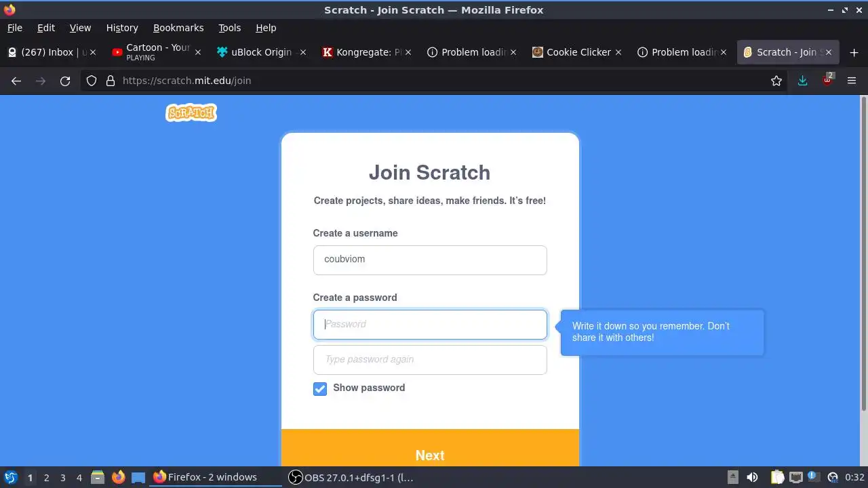The image size is (868, 488).
Task: Click the username field containing coubviom
Action: point(430,260)
